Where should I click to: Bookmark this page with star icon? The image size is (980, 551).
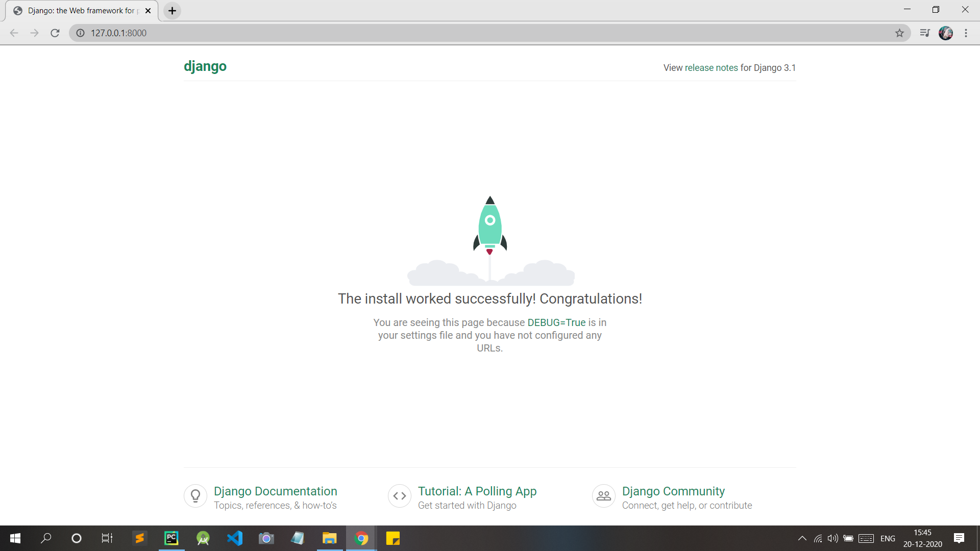899,33
